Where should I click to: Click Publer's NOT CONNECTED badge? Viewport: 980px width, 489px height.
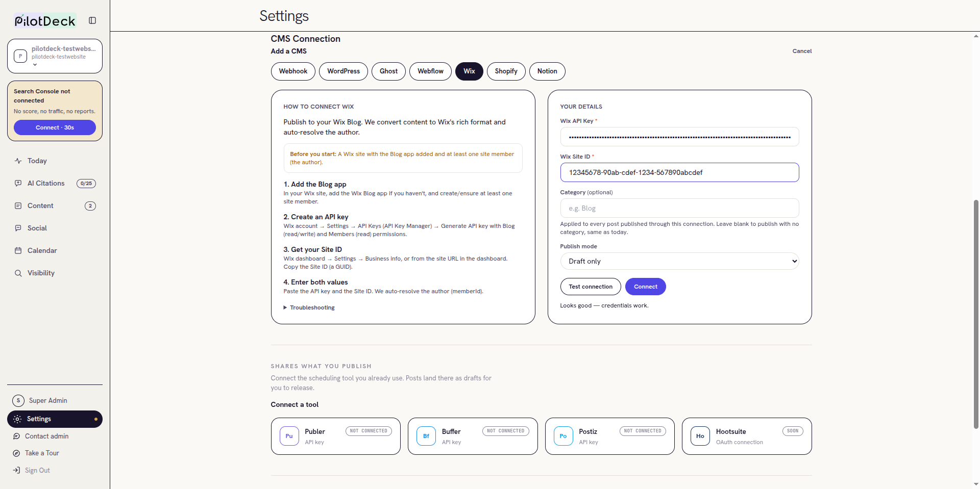(369, 431)
